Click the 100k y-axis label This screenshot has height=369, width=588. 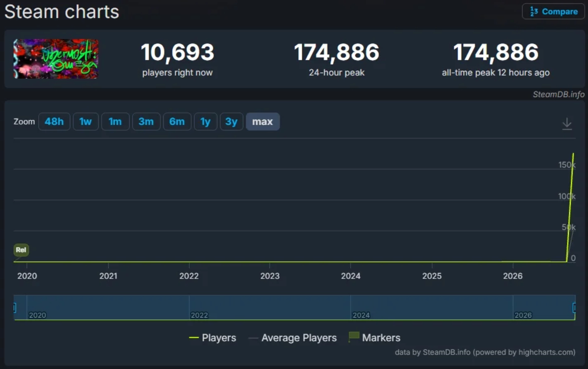[x=567, y=196]
